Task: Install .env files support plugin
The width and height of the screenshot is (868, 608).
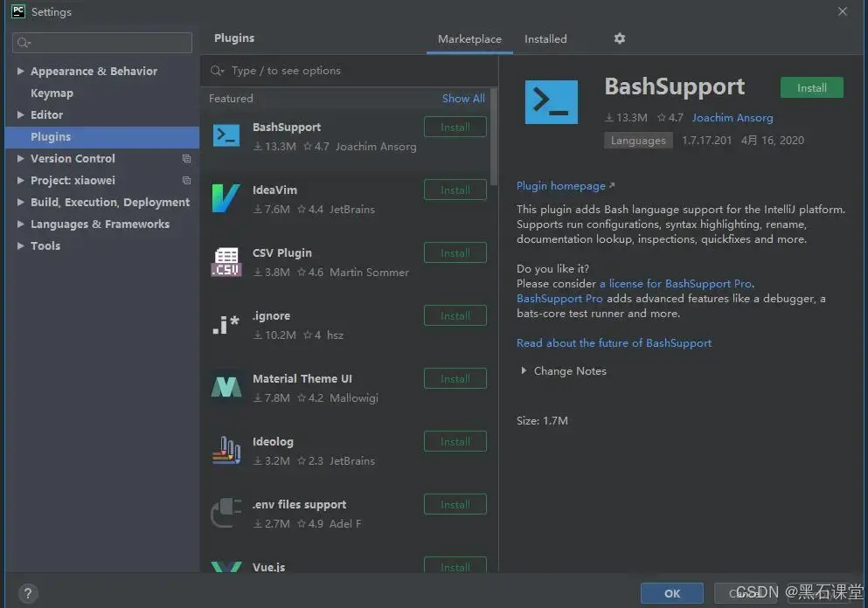Action: (x=455, y=505)
